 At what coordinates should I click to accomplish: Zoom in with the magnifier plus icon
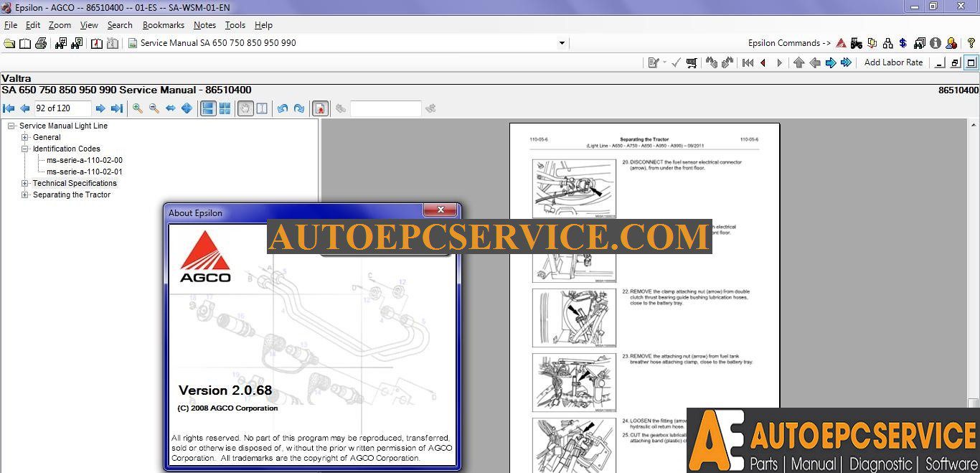coord(138,108)
